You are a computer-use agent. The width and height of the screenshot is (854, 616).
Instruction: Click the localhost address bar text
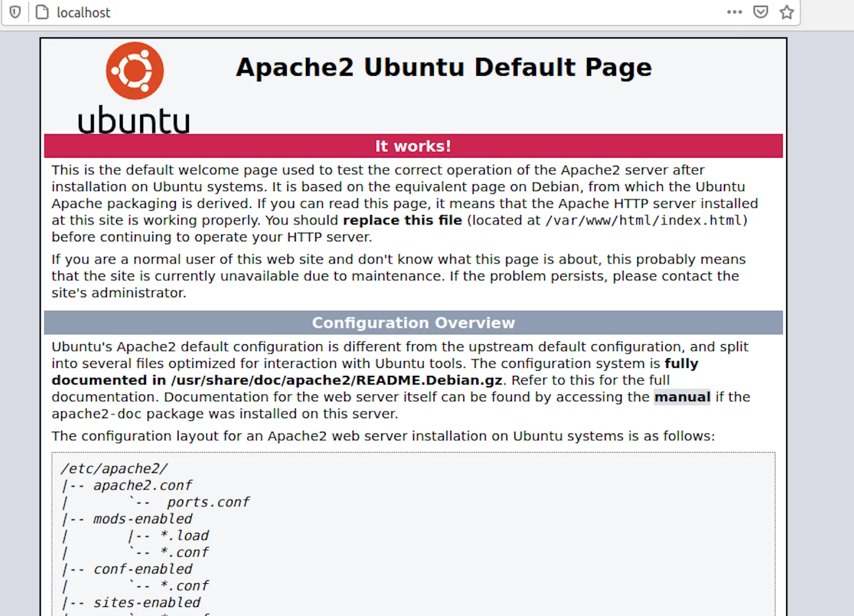pos(84,12)
